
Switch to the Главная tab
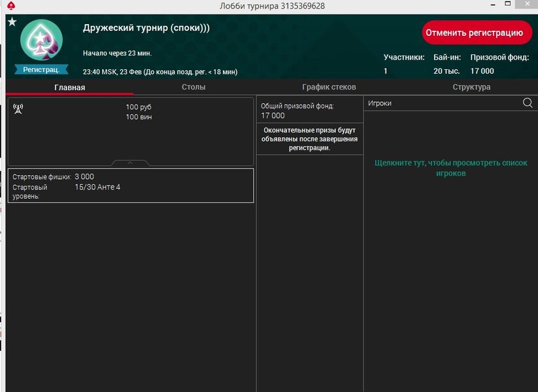pos(69,87)
